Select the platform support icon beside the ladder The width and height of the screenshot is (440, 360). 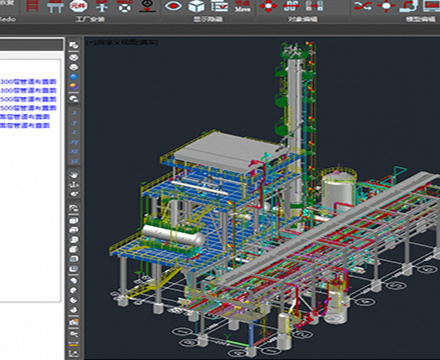pos(55,6)
